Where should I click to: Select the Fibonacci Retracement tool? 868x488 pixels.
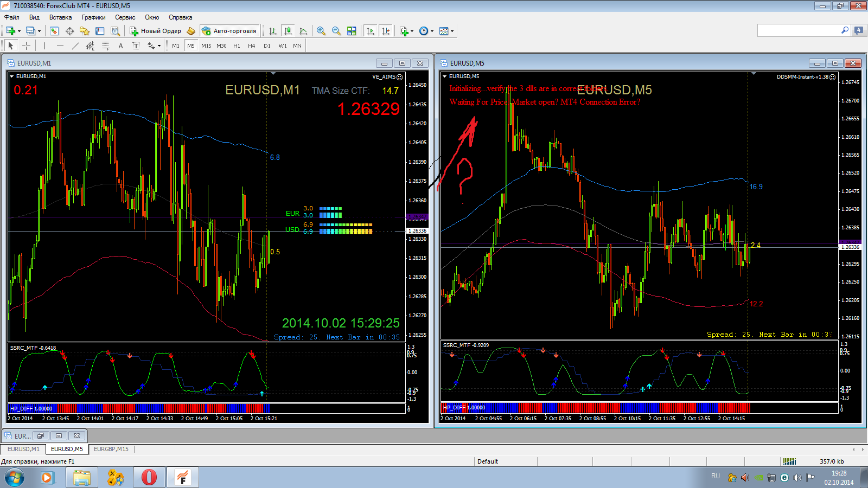pyautogui.click(x=106, y=46)
